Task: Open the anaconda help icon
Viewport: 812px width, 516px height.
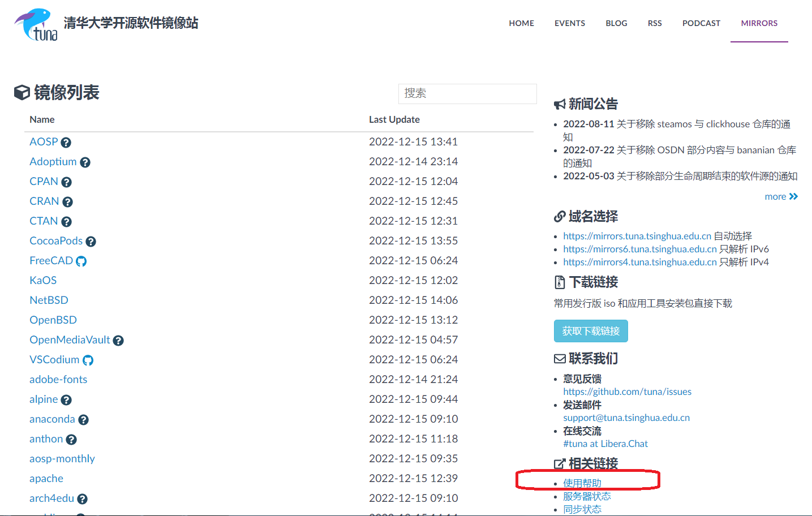Action: click(83, 420)
